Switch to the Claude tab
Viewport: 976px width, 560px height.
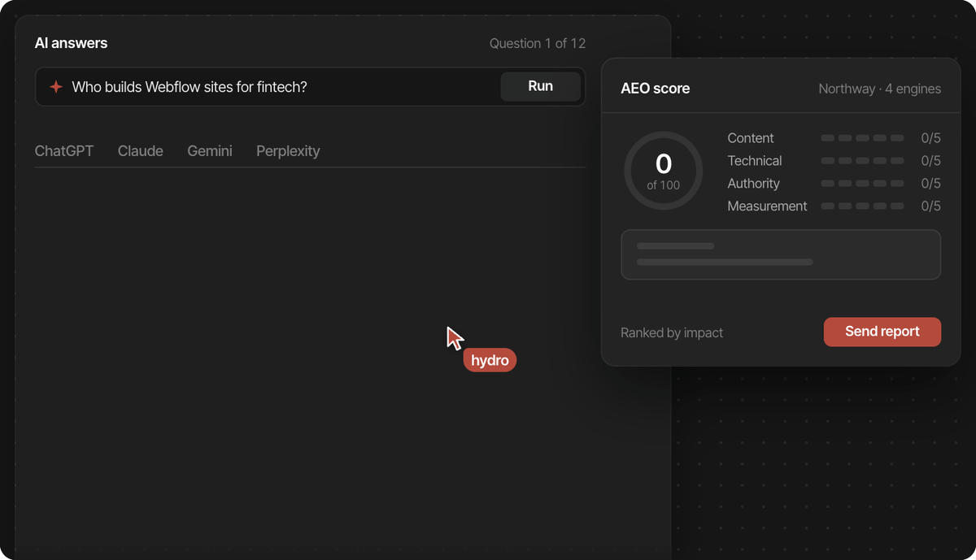pyautogui.click(x=141, y=151)
